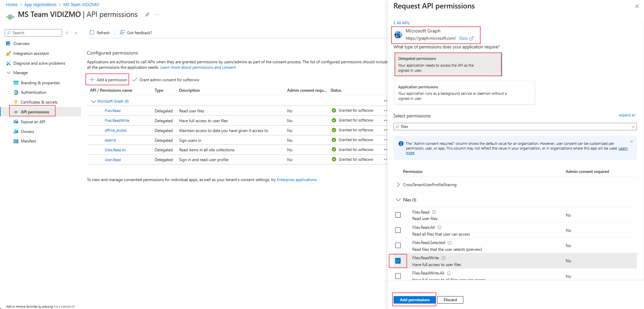The width and height of the screenshot is (644, 309).
Task: Expand the CrossTenantUserProfileSharing group
Action: tap(398, 185)
